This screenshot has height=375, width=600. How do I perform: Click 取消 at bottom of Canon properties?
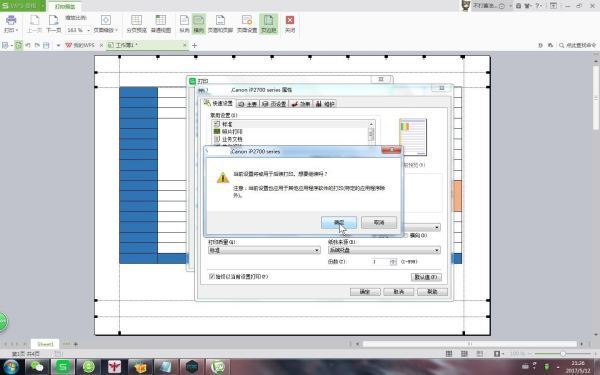point(399,292)
